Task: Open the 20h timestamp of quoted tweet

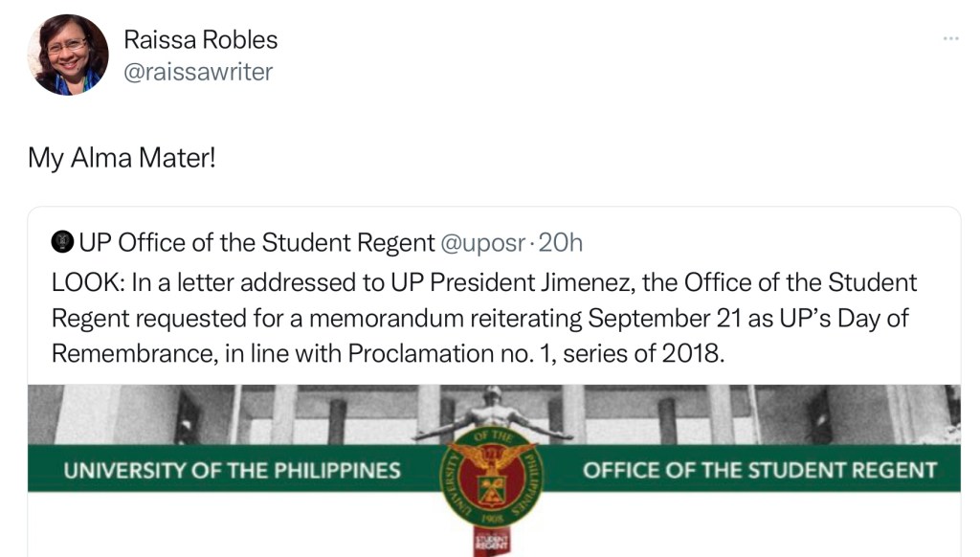Action: 561,243
